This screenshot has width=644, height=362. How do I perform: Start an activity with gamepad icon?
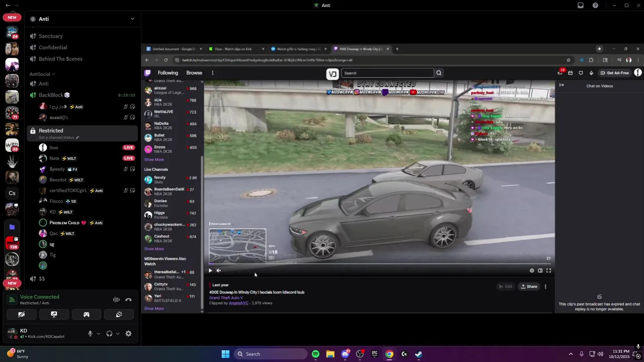pyautogui.click(x=87, y=314)
